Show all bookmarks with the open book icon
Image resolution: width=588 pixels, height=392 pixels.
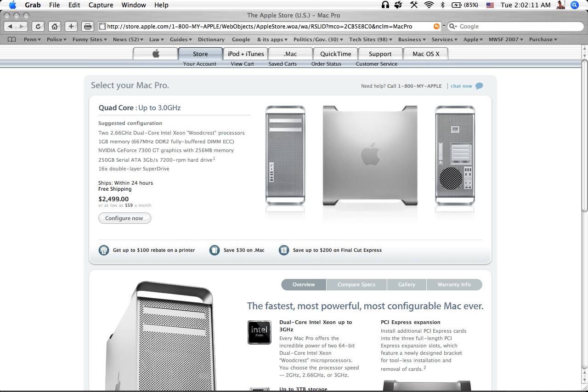pos(11,40)
